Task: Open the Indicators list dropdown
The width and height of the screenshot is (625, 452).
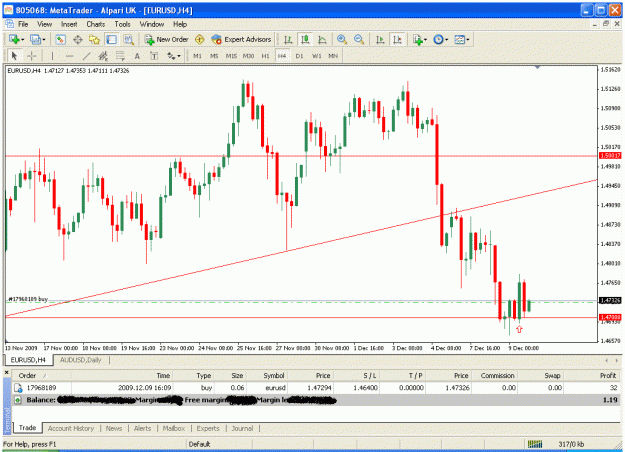Action: 420,39
